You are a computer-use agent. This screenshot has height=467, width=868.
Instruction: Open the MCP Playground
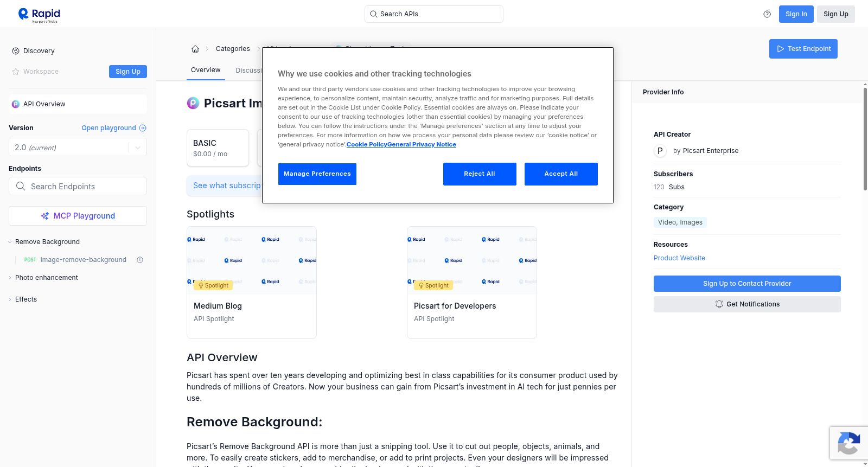coord(78,216)
